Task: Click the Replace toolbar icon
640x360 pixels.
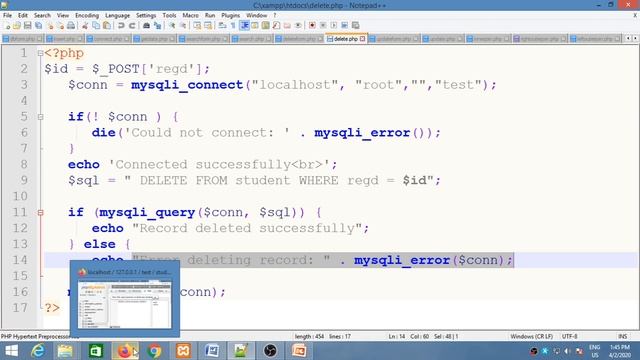Action: click(x=157, y=26)
